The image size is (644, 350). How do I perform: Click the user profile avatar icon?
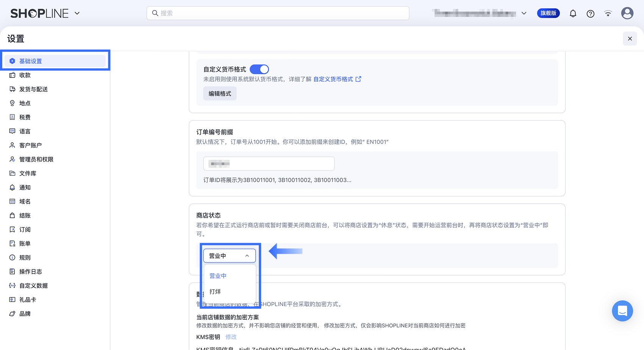click(627, 13)
